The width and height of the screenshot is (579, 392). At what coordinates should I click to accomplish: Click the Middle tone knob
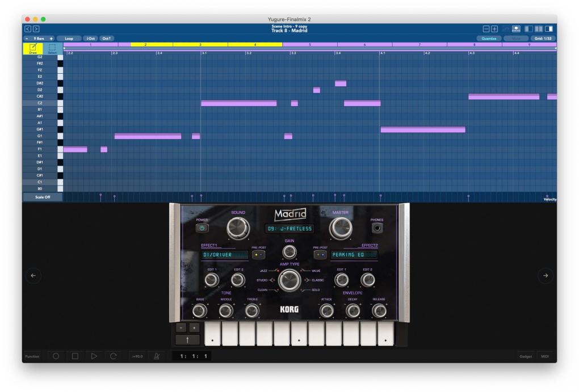(x=226, y=311)
